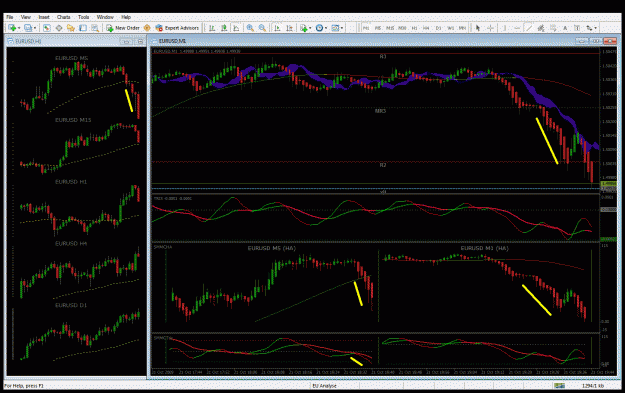
Task: Click the EURUSD H4 label in left panel
Action: 71,244
